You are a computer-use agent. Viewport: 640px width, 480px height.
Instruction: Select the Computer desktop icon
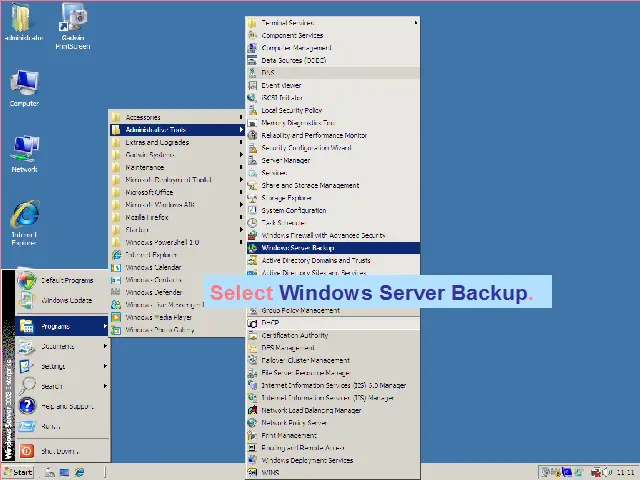(x=24, y=88)
